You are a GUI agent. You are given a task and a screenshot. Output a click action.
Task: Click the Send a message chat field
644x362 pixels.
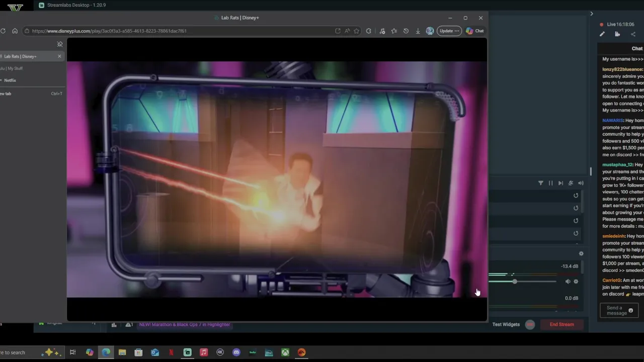click(619, 311)
